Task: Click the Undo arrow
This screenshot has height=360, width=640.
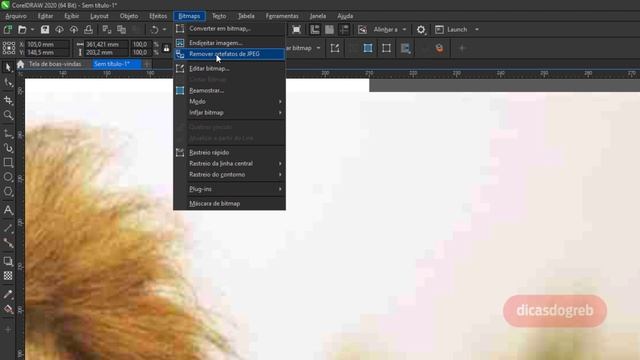Action: click(x=154, y=29)
